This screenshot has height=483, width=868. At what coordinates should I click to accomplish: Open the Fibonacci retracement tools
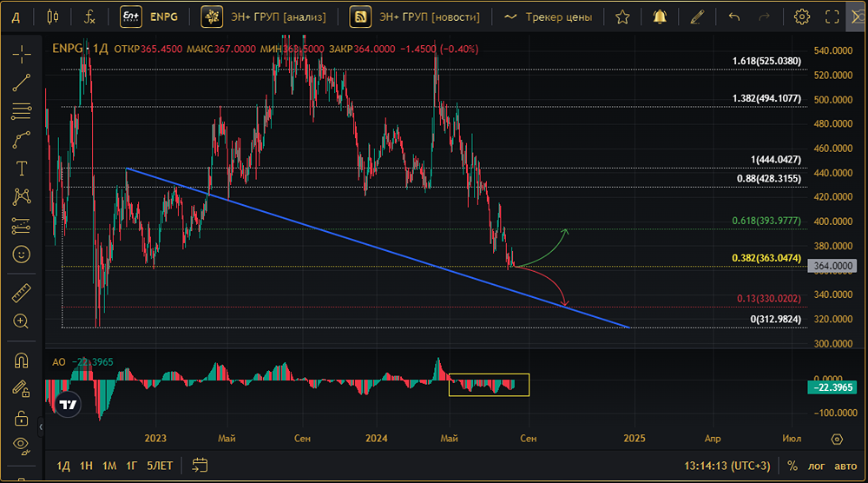pyautogui.click(x=22, y=111)
